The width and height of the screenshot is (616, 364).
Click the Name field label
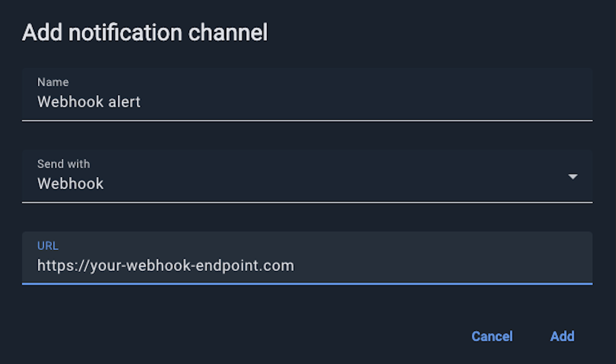click(52, 82)
